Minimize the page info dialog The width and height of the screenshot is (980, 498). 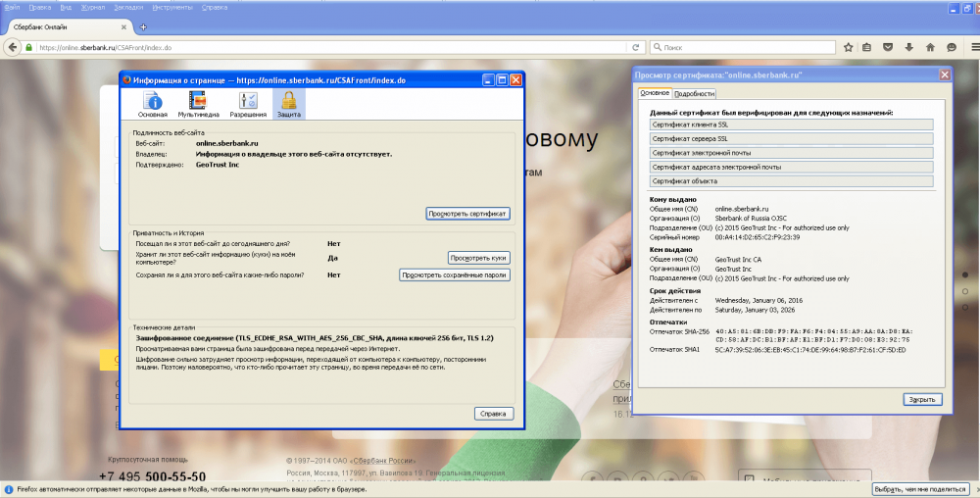(489, 80)
